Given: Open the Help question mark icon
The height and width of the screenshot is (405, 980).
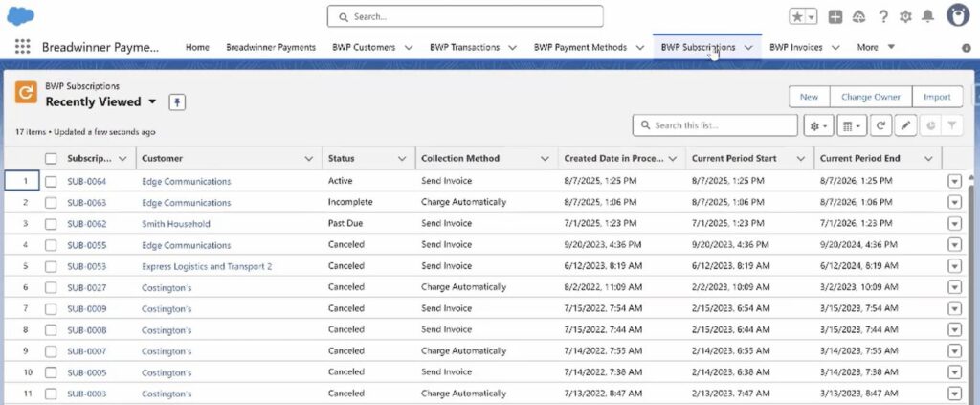Looking at the screenshot, I should [882, 16].
